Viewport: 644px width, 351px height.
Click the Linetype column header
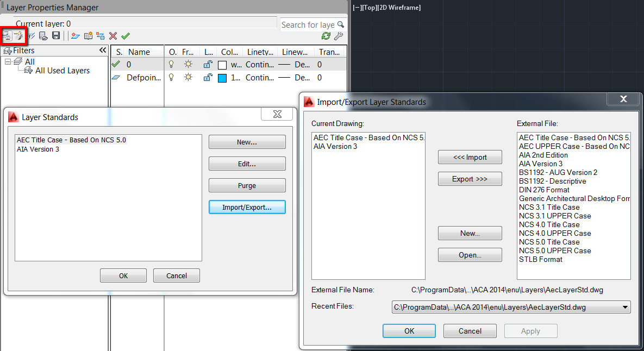click(x=260, y=52)
